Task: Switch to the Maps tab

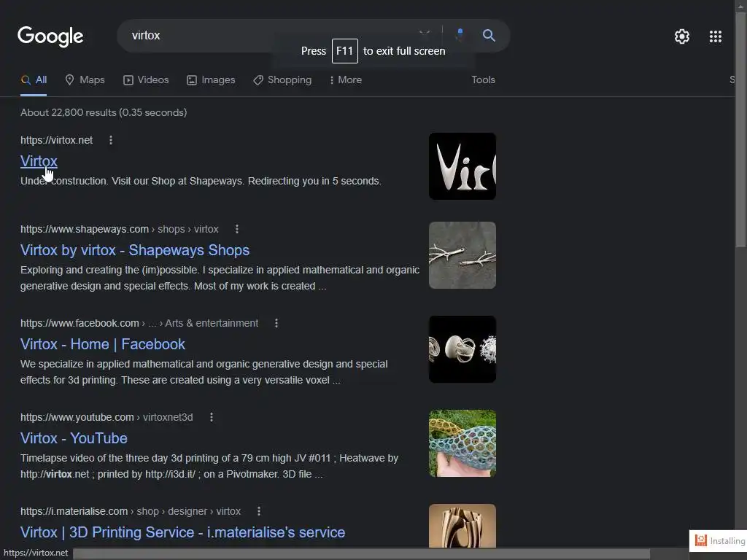Action: pos(85,80)
